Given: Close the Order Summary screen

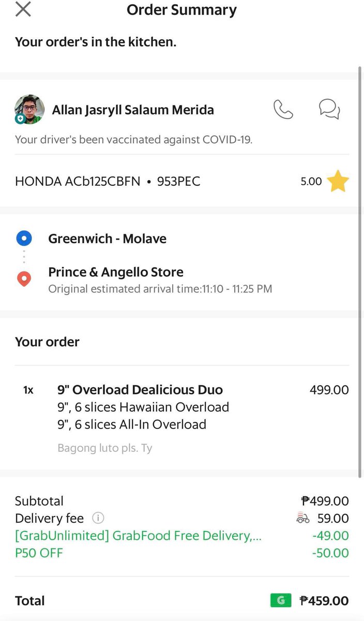Looking at the screenshot, I should 23,9.
